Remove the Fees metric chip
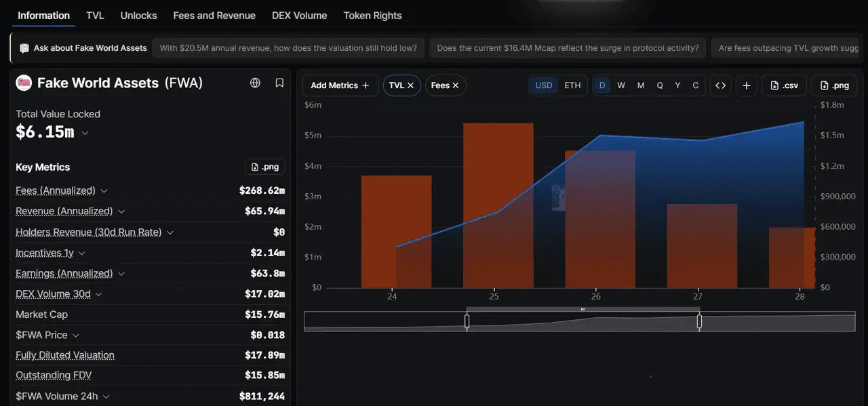The width and height of the screenshot is (868, 406). (456, 85)
